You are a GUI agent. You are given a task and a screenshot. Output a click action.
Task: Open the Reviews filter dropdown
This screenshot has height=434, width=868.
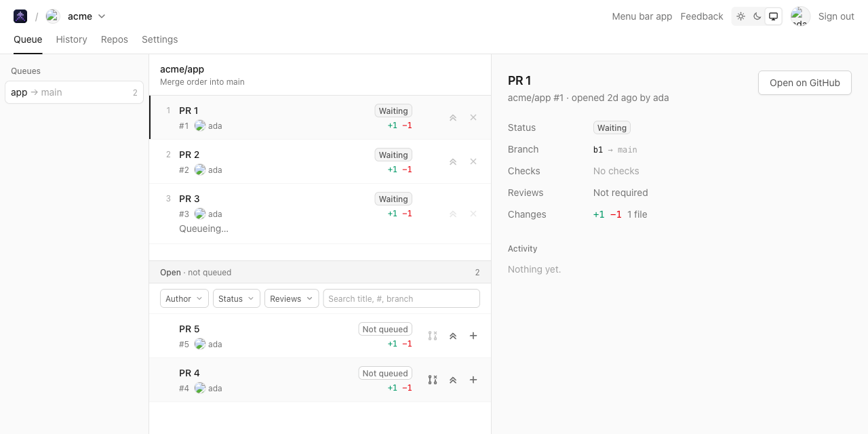point(292,298)
